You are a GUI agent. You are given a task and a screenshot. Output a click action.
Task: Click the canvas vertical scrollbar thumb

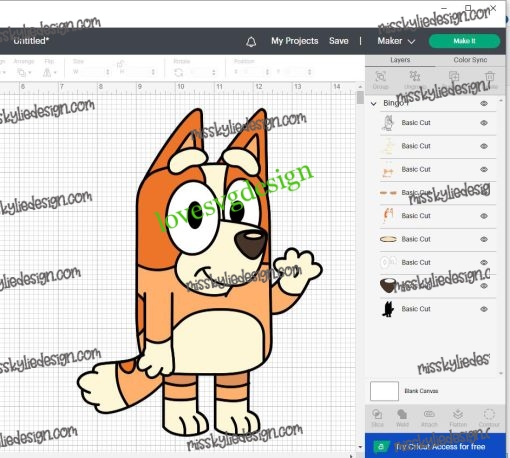pos(360,98)
